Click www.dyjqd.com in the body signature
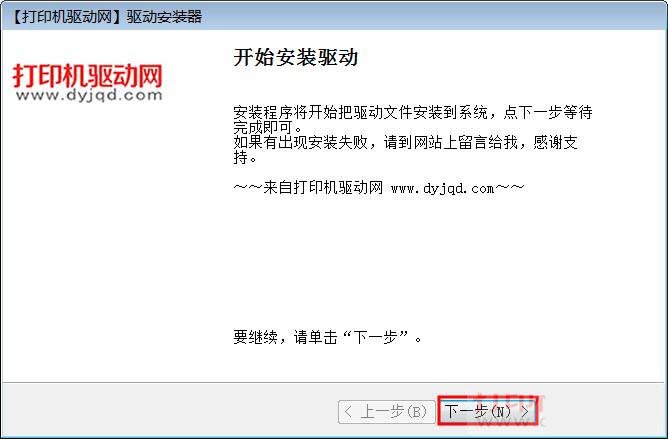 pyautogui.click(x=442, y=188)
